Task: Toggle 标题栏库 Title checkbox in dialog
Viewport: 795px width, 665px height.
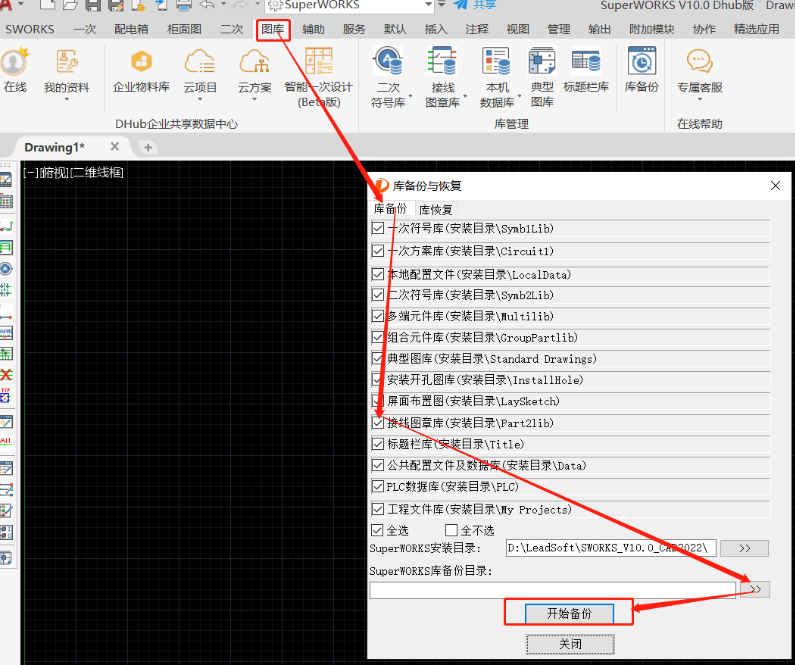Action: [x=378, y=444]
